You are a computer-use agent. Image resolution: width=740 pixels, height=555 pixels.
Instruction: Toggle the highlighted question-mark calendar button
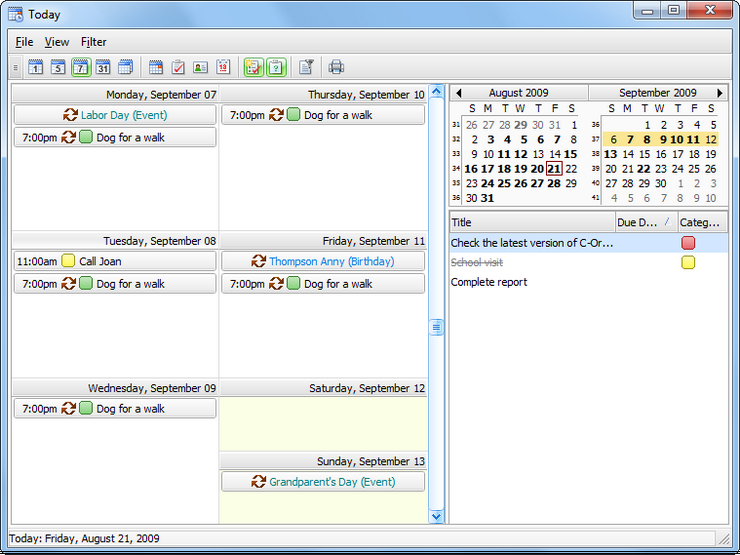tap(276, 67)
